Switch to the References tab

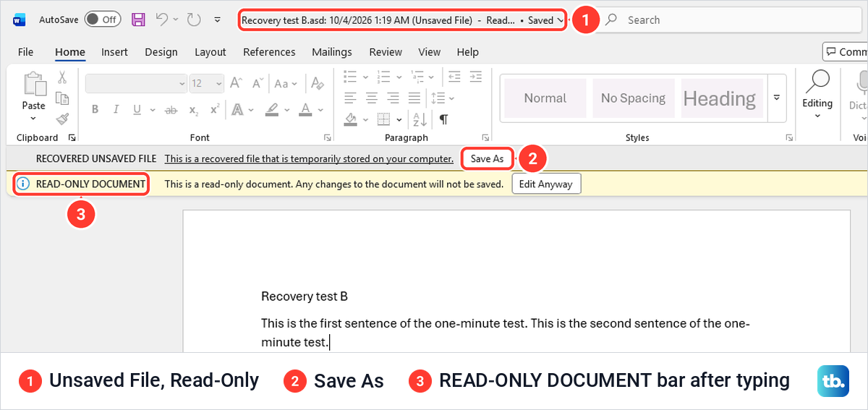269,52
